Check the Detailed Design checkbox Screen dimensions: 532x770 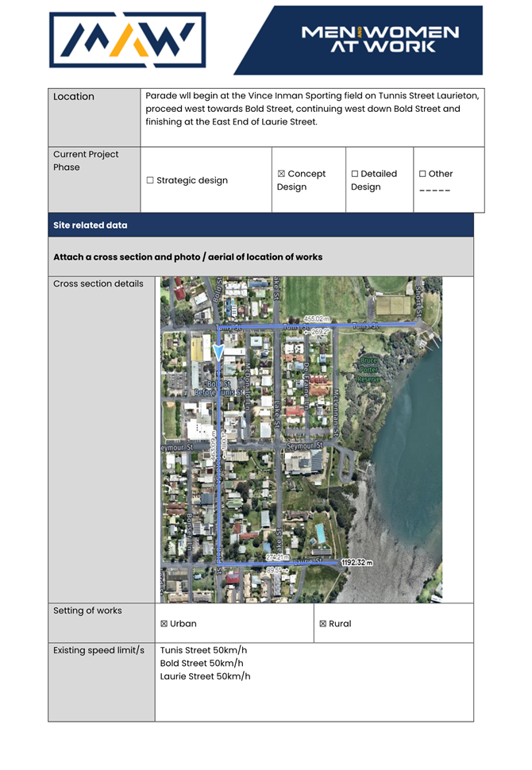pos(355,174)
